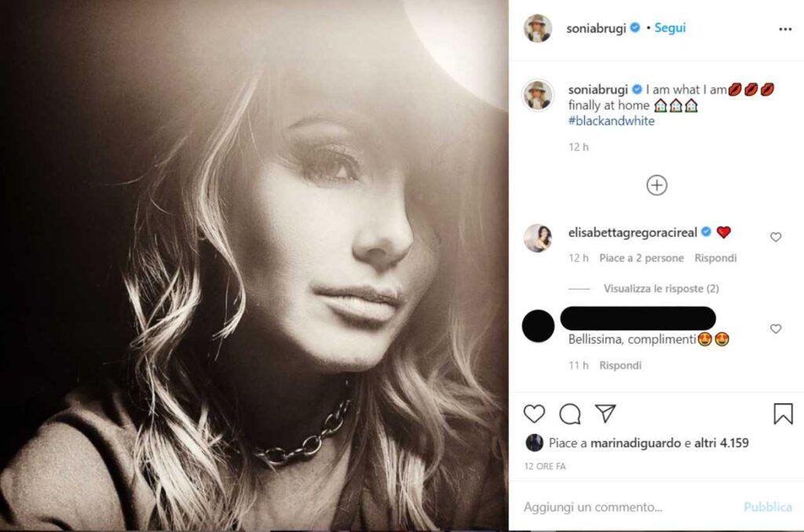Click elisabettagregoracireal's avatar

coord(538,238)
